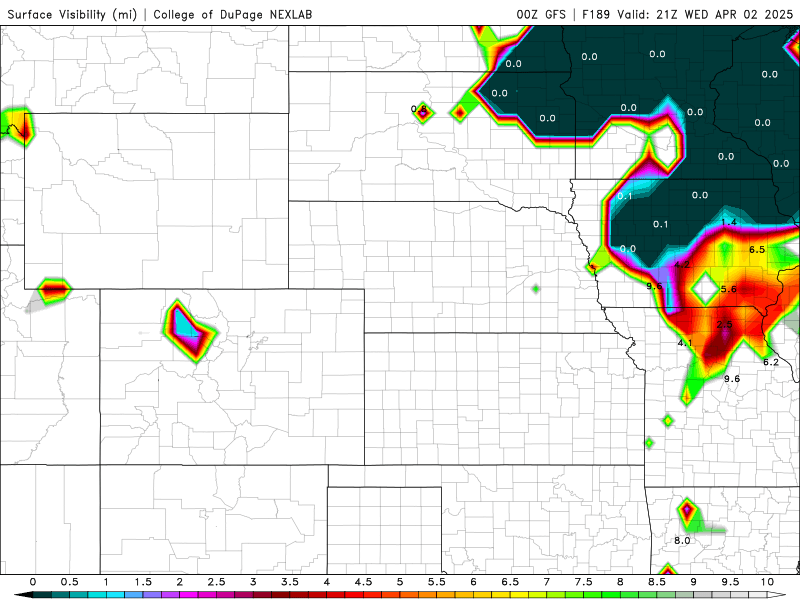Click the 4.2 visibility value on map
This screenshot has width=800, height=600.
[682, 265]
